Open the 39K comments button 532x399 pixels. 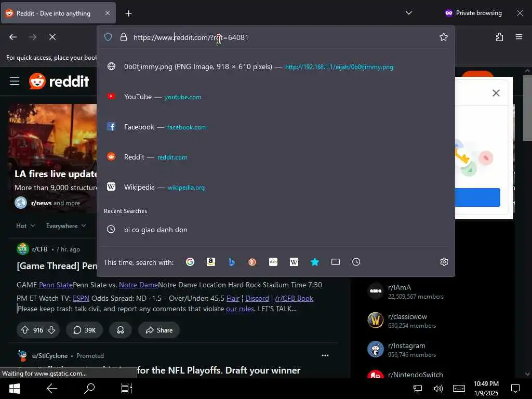pyautogui.click(x=85, y=330)
